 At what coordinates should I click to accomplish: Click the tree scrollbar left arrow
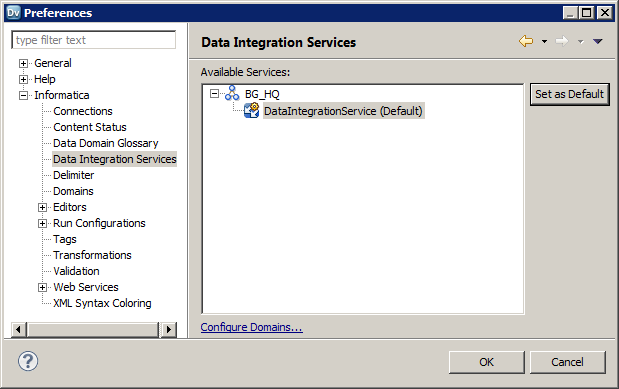pos(19,329)
